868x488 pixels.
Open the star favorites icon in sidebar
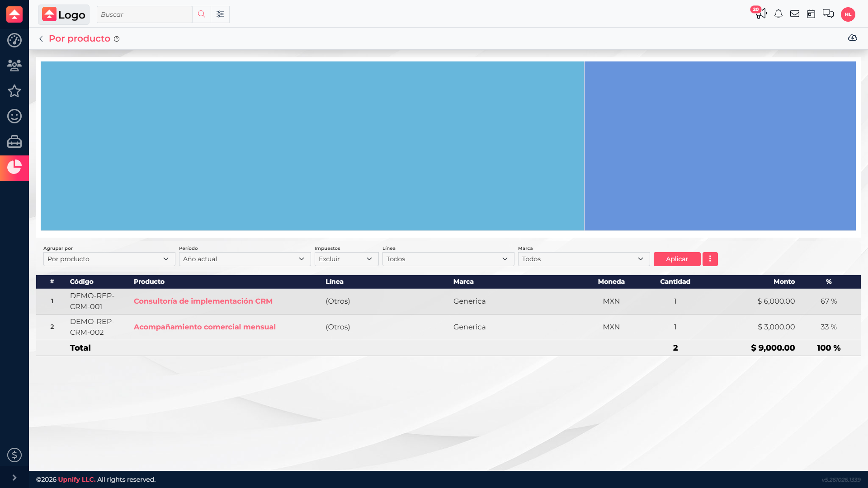click(x=14, y=91)
